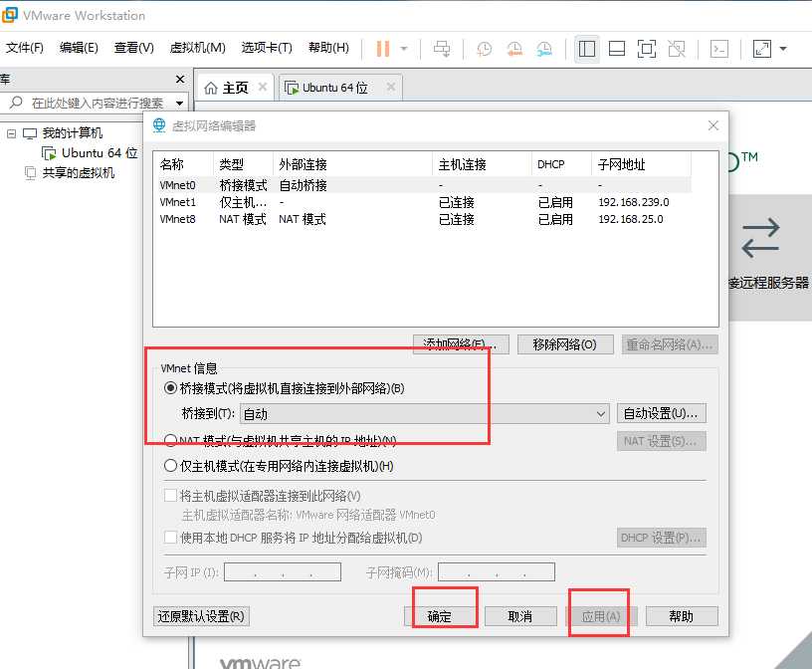This screenshot has width=812, height=669.
Task: Click the 192.168.239.0 subnet address cell
Action: (634, 202)
